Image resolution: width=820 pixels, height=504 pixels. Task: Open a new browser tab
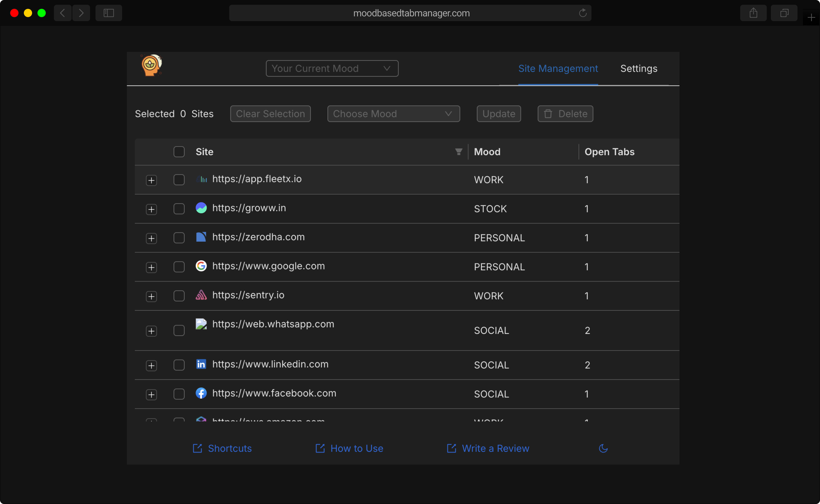coord(811,17)
